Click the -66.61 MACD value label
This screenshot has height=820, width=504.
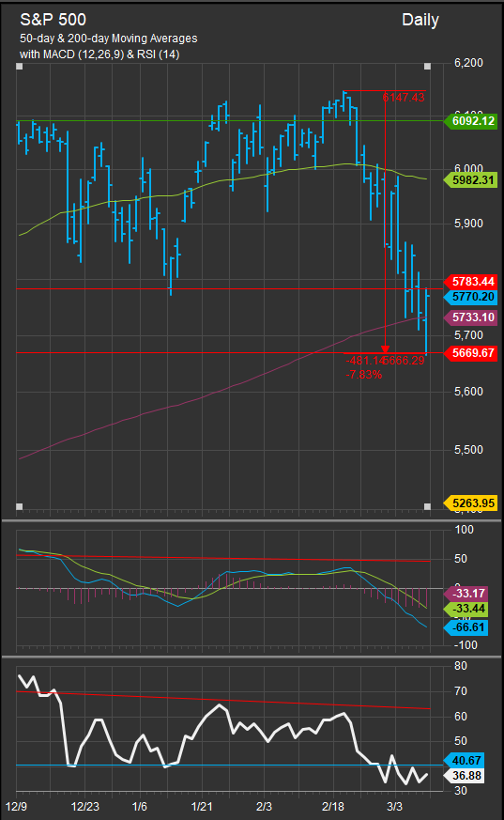click(466, 627)
